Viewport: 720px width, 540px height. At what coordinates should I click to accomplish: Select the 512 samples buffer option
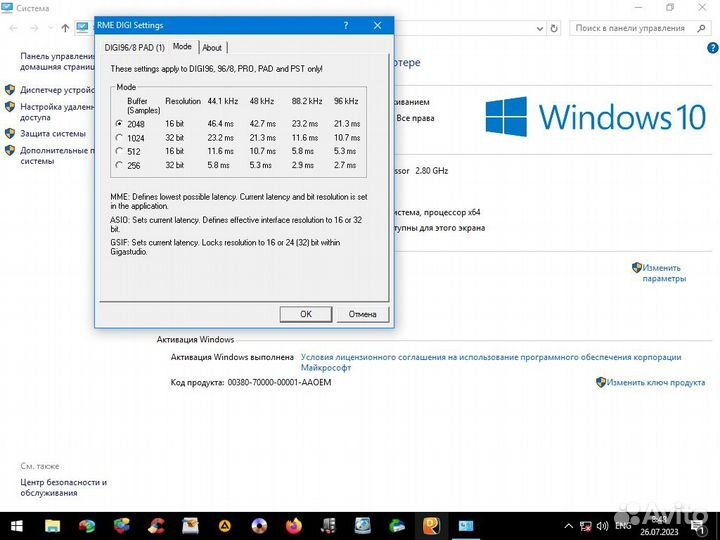coord(120,151)
